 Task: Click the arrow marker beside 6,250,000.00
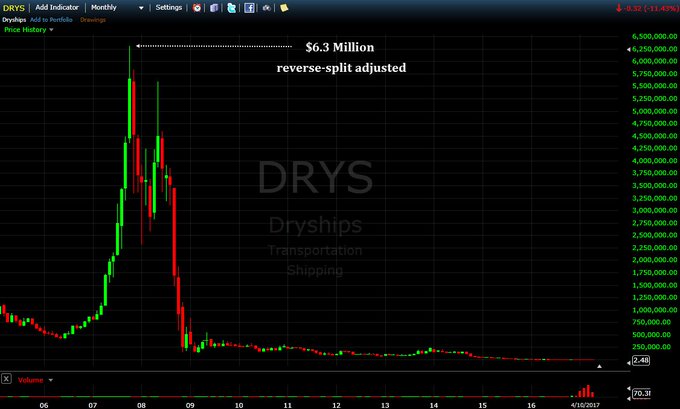(x=629, y=49)
